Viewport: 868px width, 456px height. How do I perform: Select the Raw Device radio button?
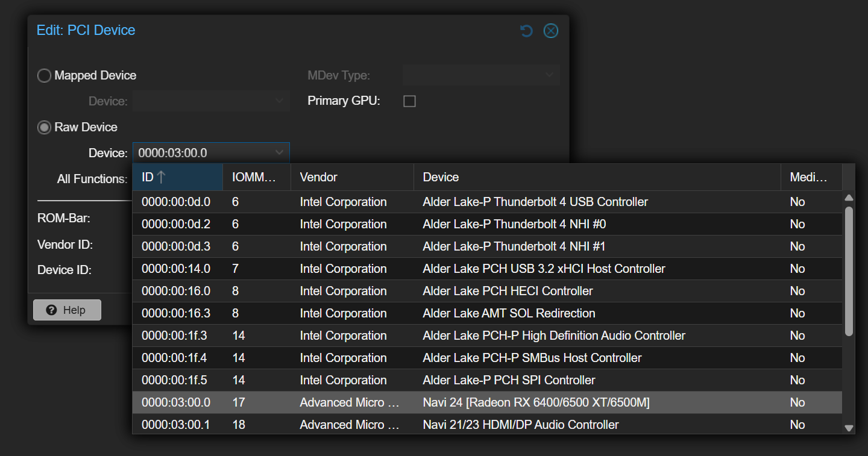(x=45, y=128)
